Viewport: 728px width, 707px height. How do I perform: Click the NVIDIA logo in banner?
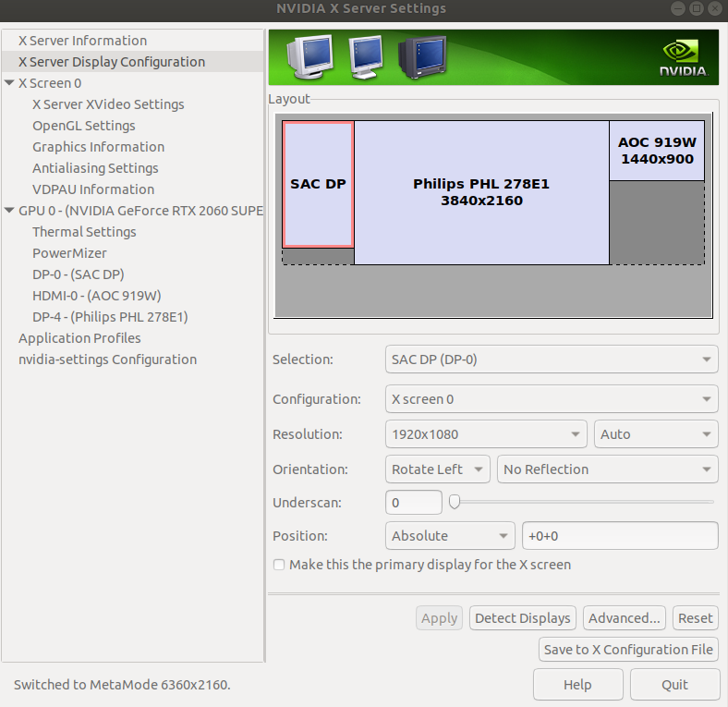pos(684,58)
